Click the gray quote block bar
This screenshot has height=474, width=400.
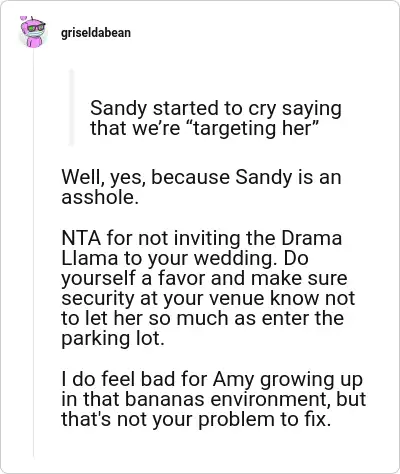pos(71,107)
